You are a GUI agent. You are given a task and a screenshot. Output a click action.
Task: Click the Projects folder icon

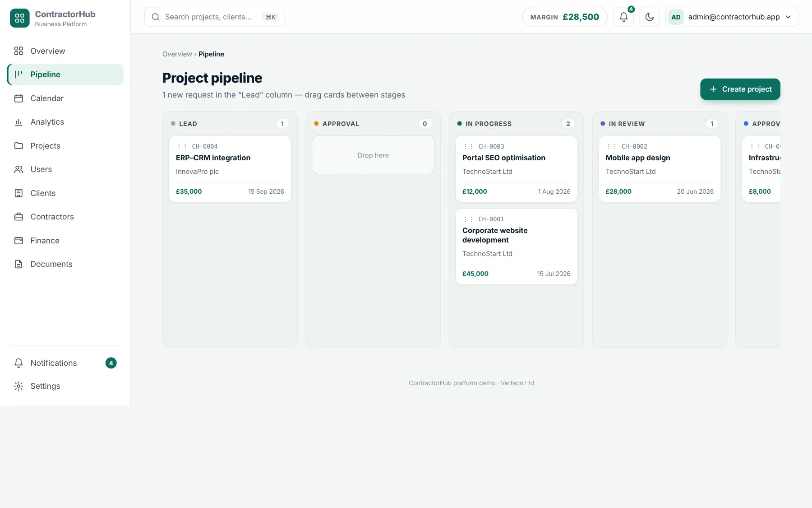click(18, 146)
